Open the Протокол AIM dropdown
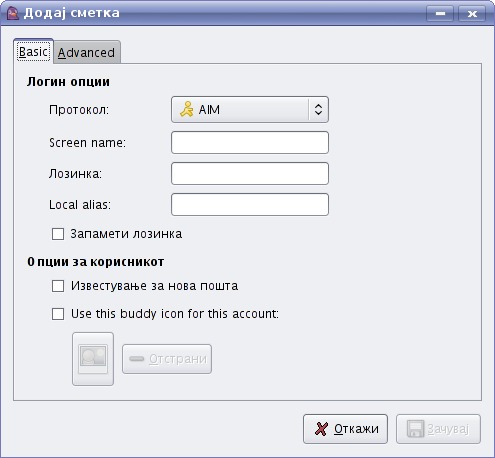Viewport: 495px width, 458px height. point(250,110)
